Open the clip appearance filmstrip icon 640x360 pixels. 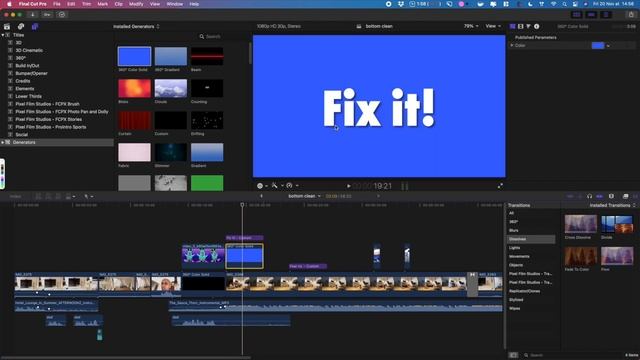tap(611, 196)
